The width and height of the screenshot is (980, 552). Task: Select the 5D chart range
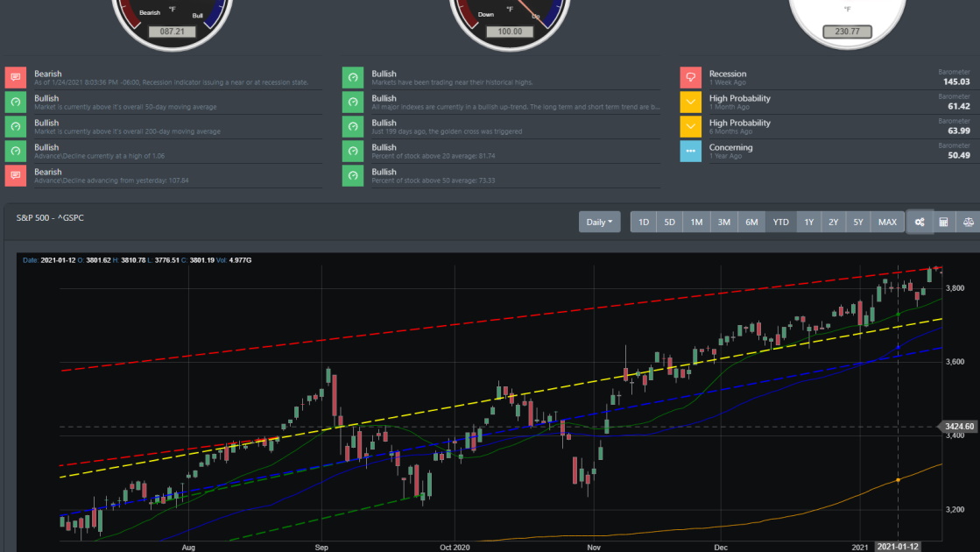point(669,222)
